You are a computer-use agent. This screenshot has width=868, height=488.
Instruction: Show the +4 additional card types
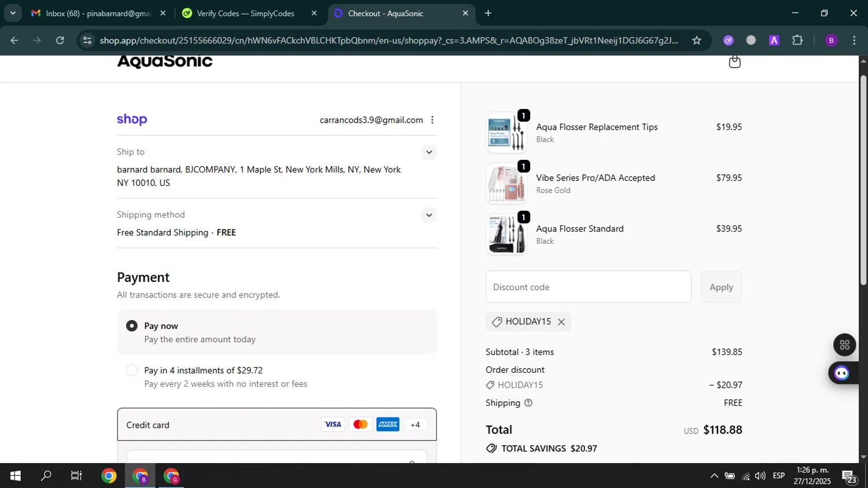[x=415, y=424]
